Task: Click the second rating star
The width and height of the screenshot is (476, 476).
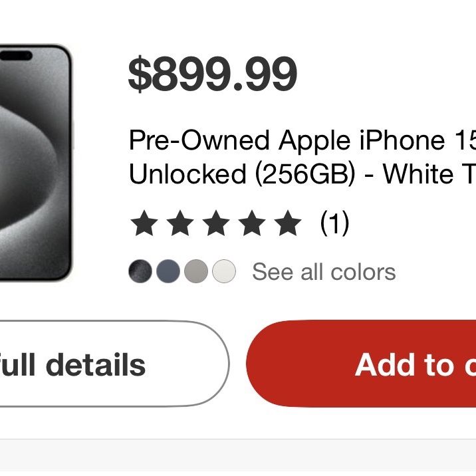Action: (180, 223)
